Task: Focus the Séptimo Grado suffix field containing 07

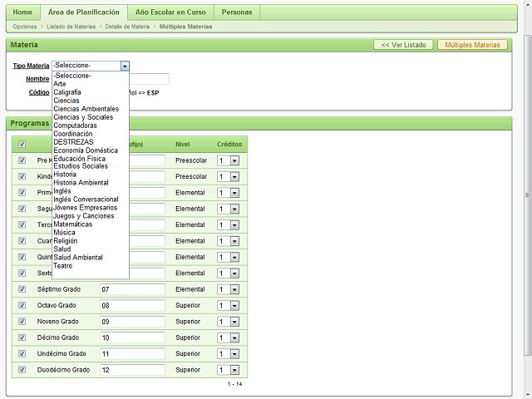Action: pyautogui.click(x=132, y=289)
